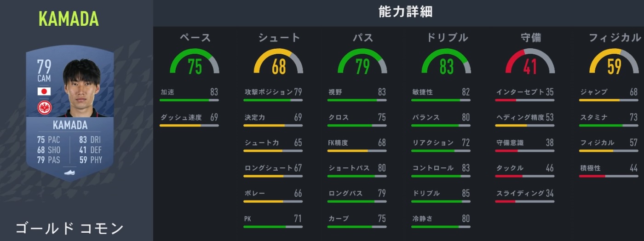Image resolution: width=644 pixels, height=241 pixels.
Task: Click the 視野 stat row
Action: 357,92
